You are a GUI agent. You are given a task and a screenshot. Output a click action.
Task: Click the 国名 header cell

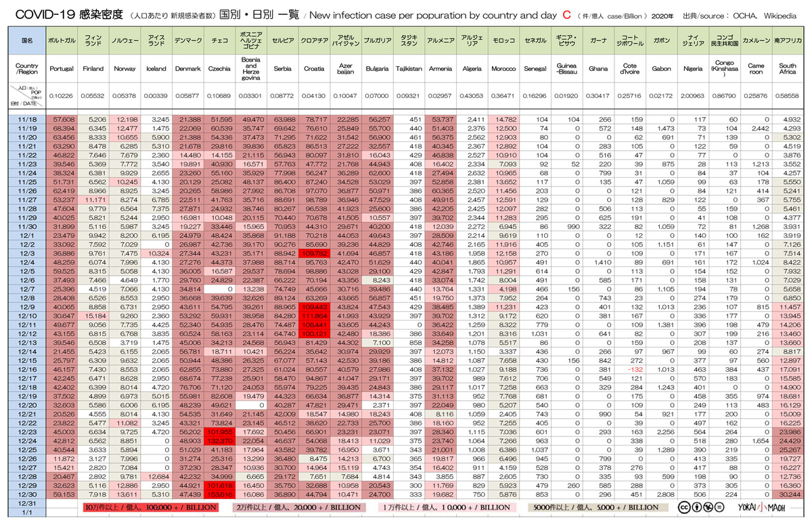coord(26,41)
